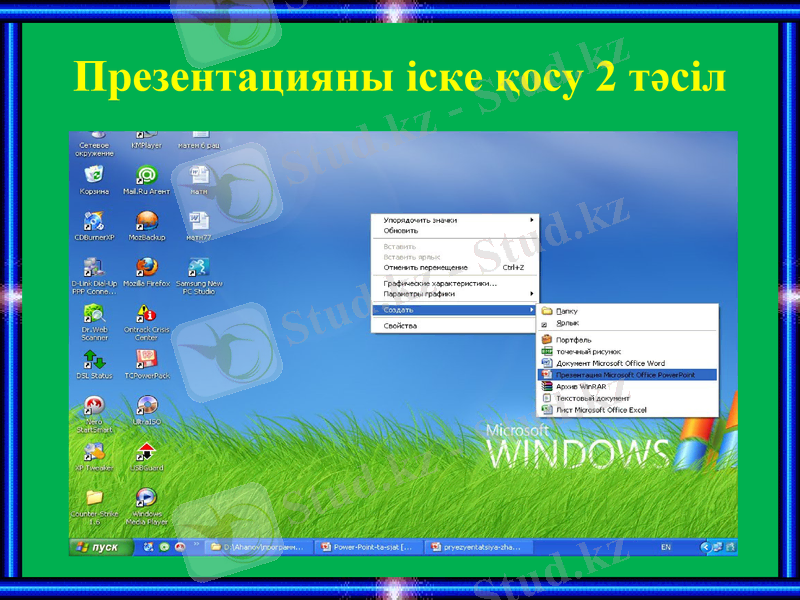
Task: Click the Корзина recycle bin icon
Action: [x=94, y=176]
